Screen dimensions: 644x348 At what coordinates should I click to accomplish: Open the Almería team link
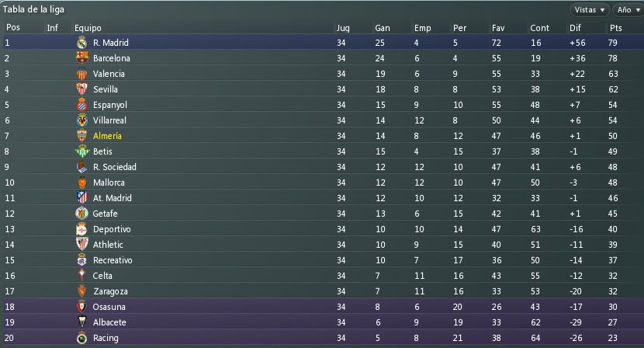click(107, 136)
